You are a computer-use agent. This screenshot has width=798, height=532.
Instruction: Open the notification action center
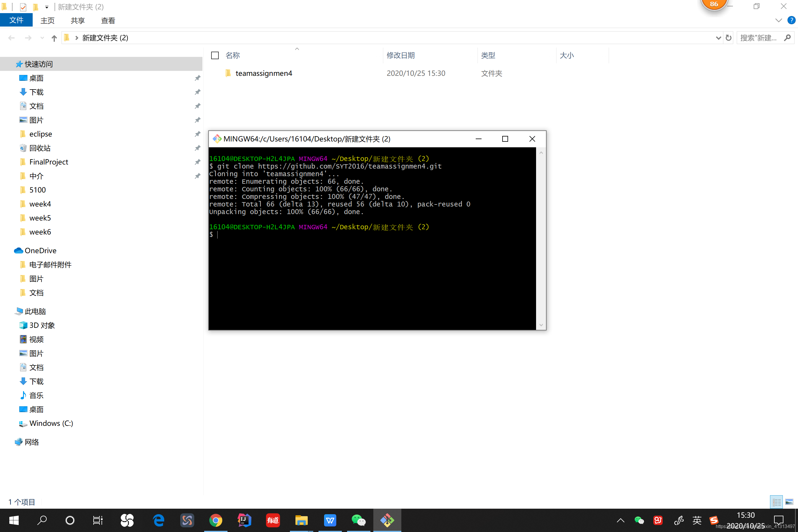(x=778, y=520)
